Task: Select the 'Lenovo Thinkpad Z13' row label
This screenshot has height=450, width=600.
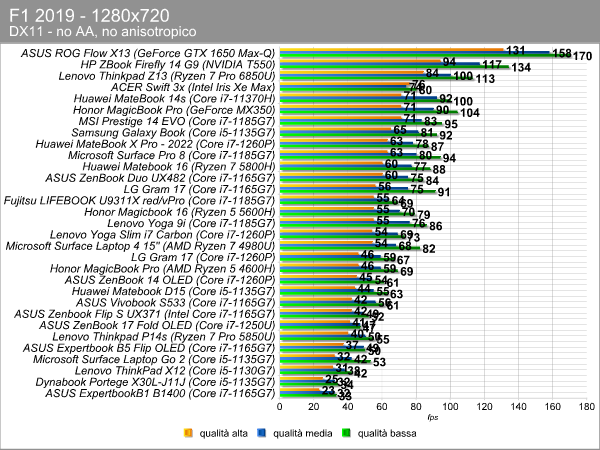Action: 167,76
